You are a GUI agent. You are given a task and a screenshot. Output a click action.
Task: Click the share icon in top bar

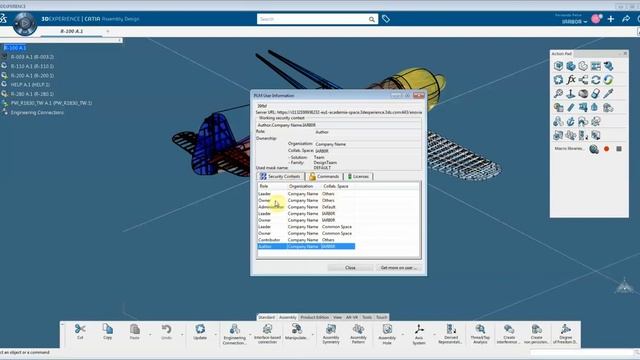[x=626, y=19]
